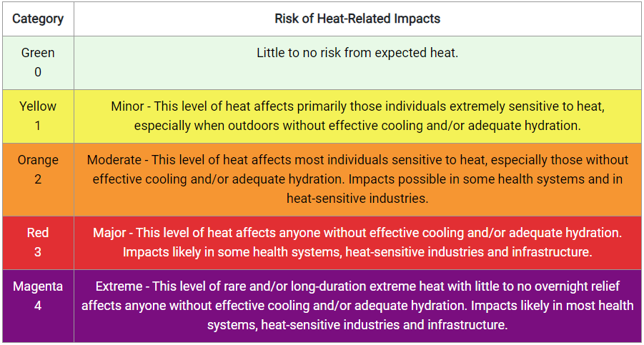
Task: Click the Moderate heat risk description text
Action: click(x=357, y=179)
